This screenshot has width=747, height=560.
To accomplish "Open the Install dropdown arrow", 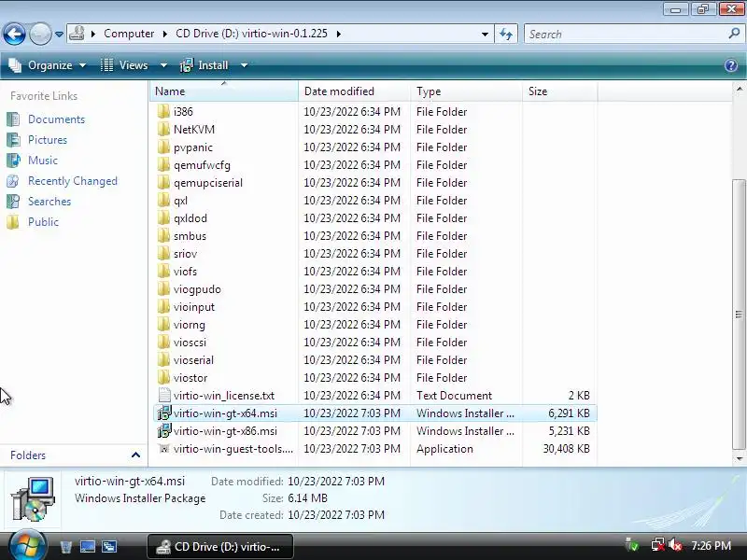I will pyautogui.click(x=244, y=65).
